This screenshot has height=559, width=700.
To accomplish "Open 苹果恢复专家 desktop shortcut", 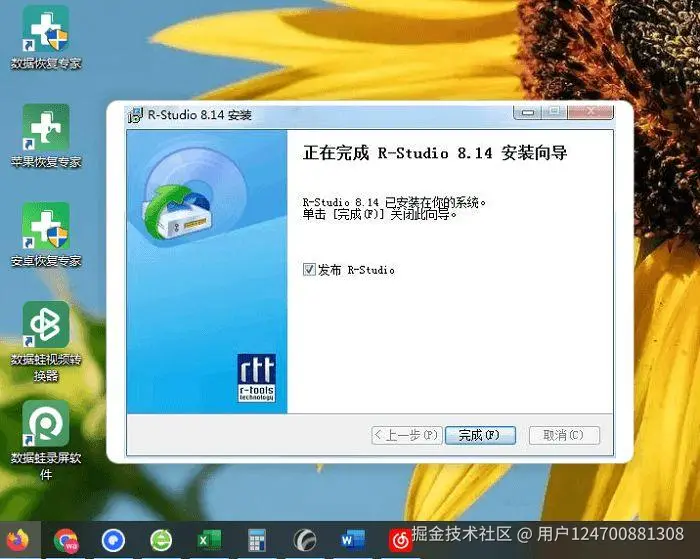I will tap(46, 136).
